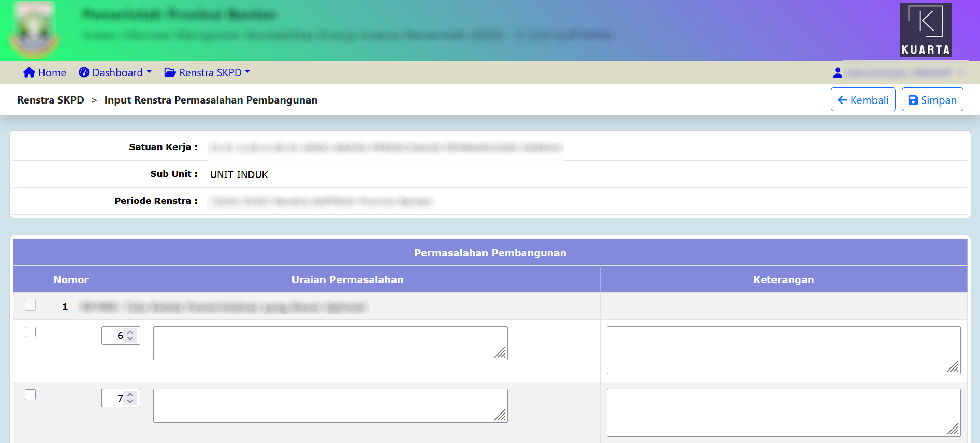Click the province emblem logo
Image resolution: width=980 pixels, height=443 pixels.
[33, 31]
